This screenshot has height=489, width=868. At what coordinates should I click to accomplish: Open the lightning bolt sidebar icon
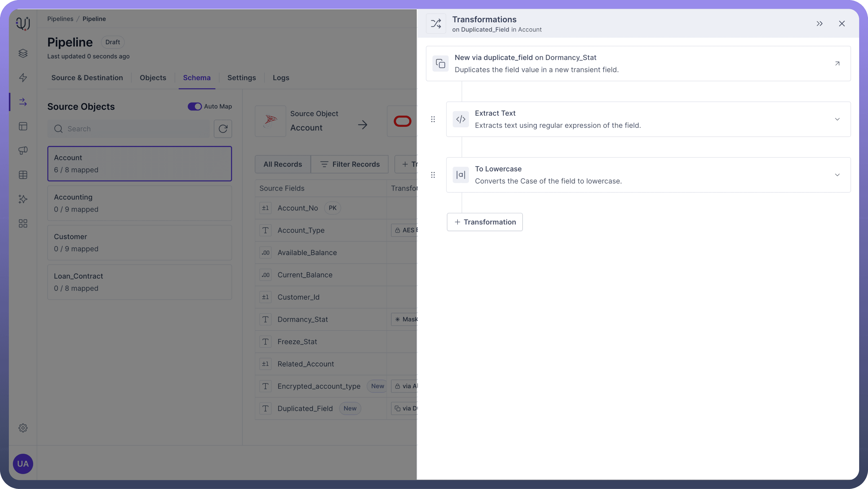(x=23, y=78)
